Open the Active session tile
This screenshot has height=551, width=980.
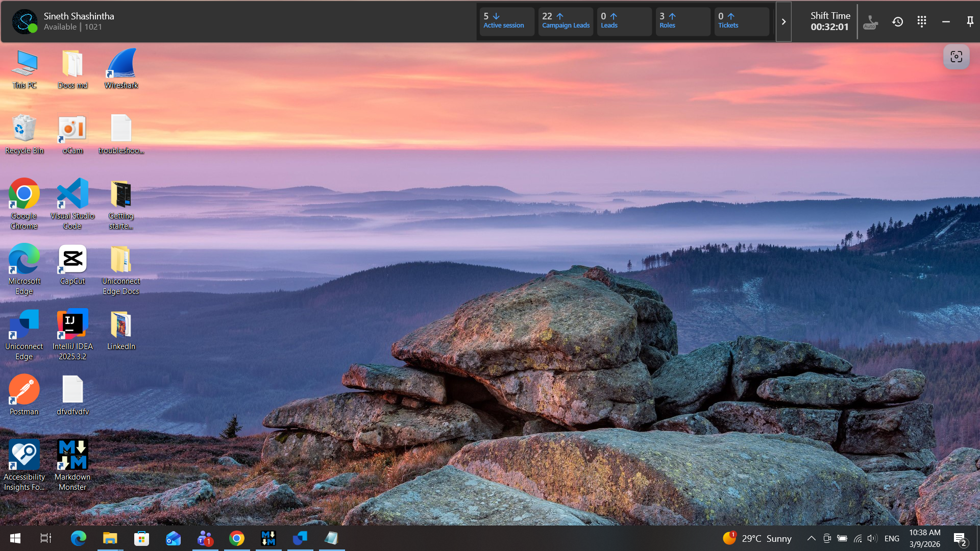pyautogui.click(x=506, y=21)
